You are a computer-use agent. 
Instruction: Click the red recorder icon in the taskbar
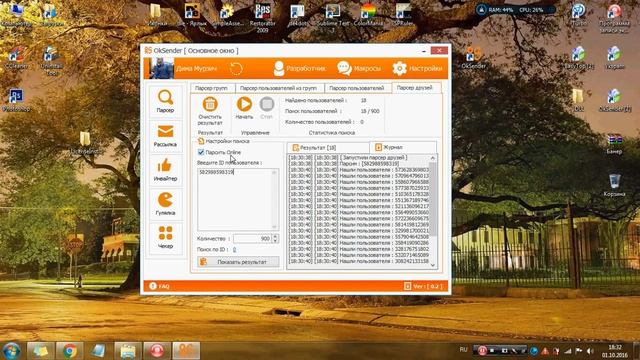(157, 351)
